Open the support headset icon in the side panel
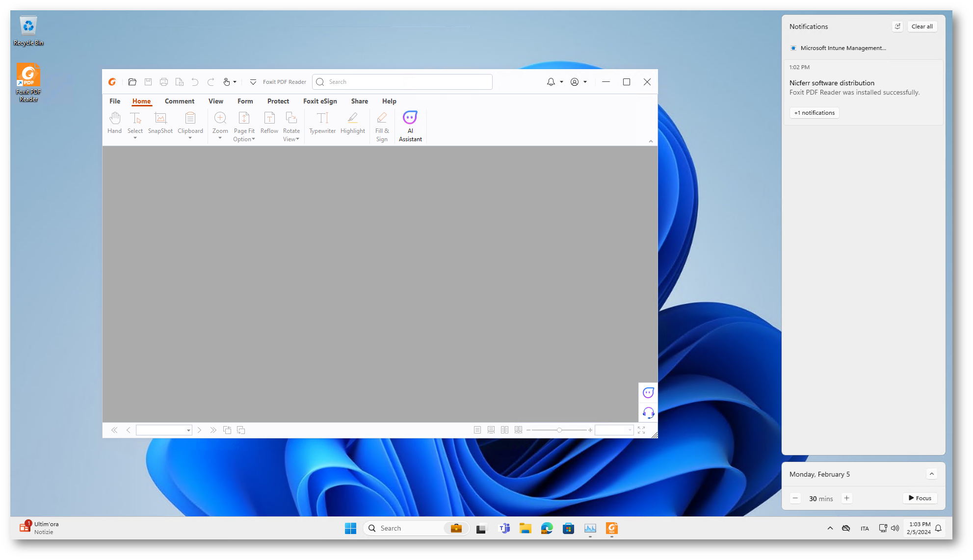 click(x=648, y=412)
